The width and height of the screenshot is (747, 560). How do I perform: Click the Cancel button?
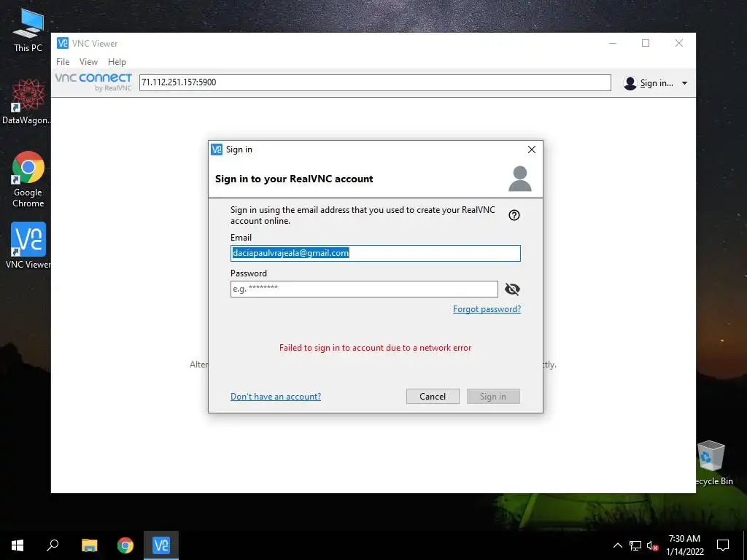pos(433,396)
